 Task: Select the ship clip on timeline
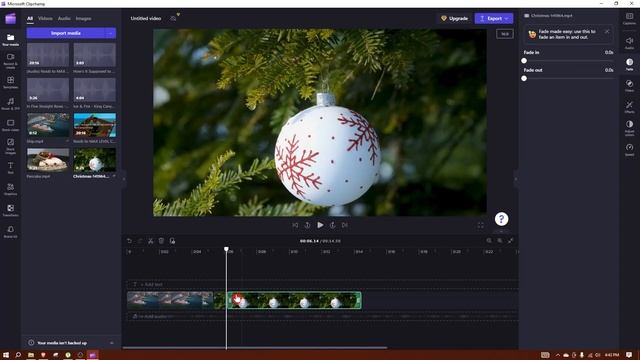[x=170, y=300]
